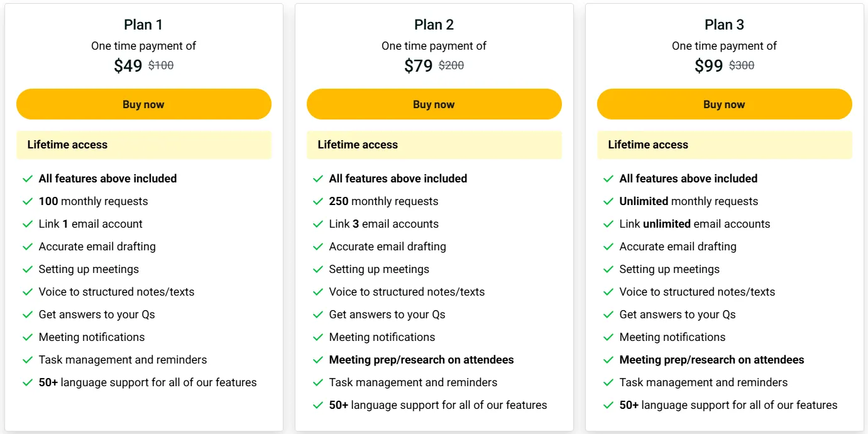This screenshot has height=434, width=868.
Task: Click checkmark next to Link 1 email account
Action: point(28,224)
